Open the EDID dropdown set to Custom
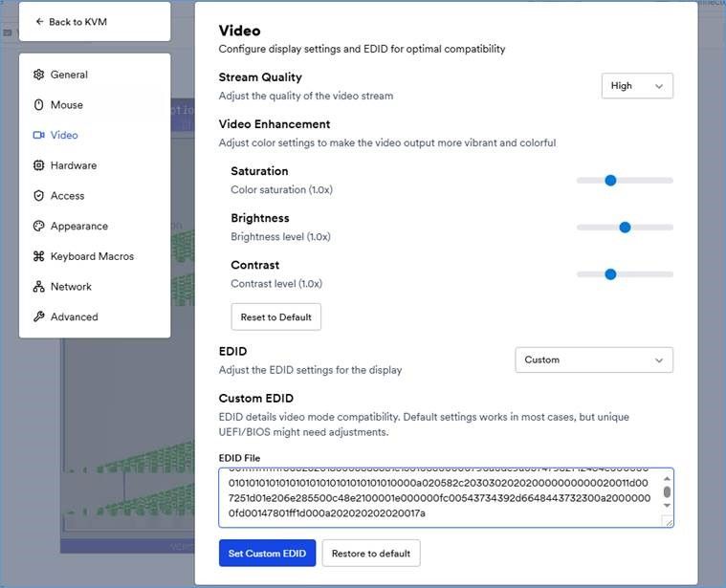 (x=594, y=359)
